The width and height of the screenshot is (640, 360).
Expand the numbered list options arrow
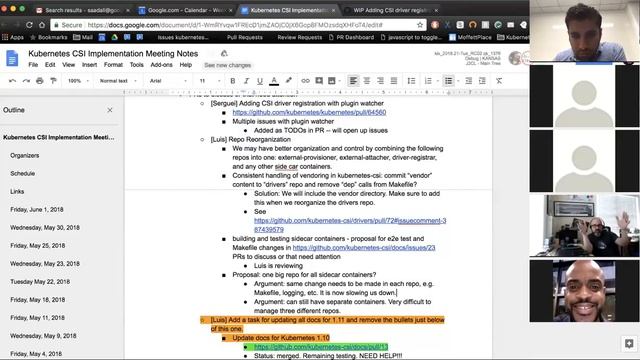(x=438, y=81)
